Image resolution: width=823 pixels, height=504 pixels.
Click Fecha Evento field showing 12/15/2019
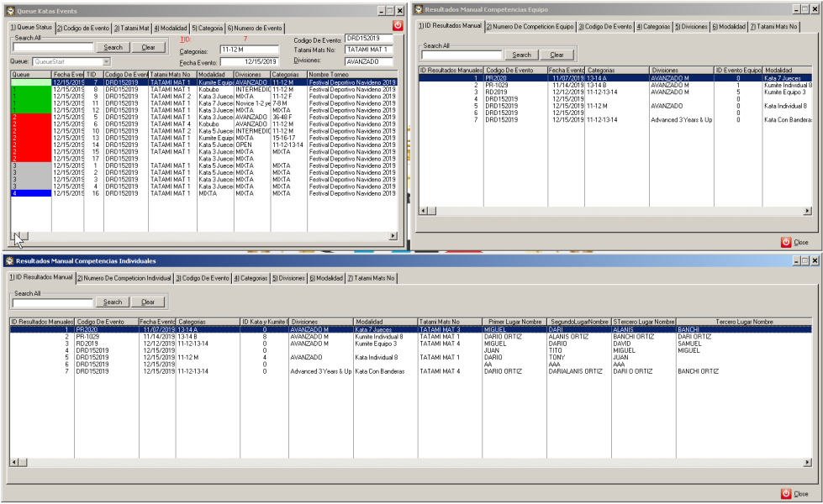tap(250, 62)
